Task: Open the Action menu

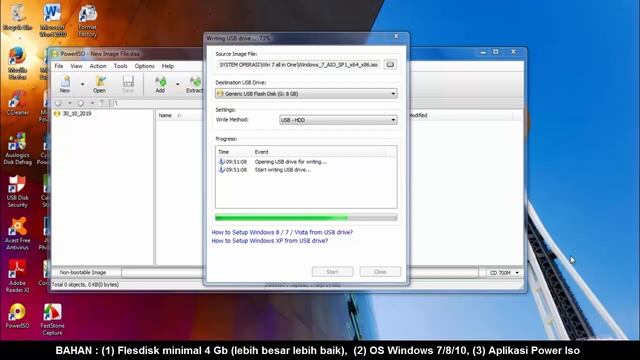Action: (x=98, y=66)
